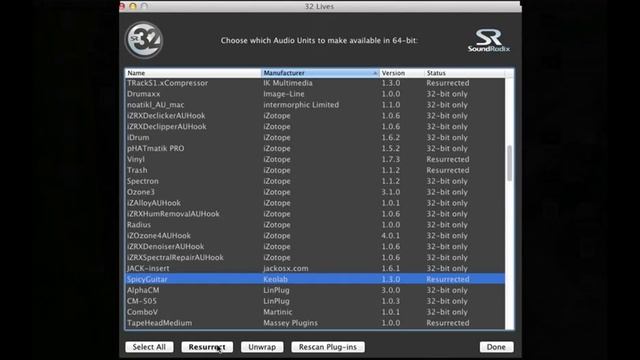Sort list by Manufacturer column header
The image size is (640, 360).
tap(320, 73)
